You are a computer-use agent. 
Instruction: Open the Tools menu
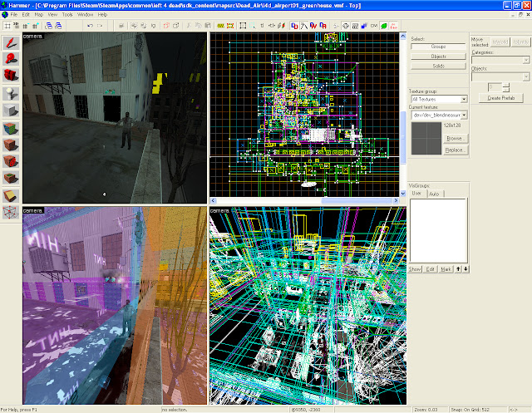tap(67, 15)
